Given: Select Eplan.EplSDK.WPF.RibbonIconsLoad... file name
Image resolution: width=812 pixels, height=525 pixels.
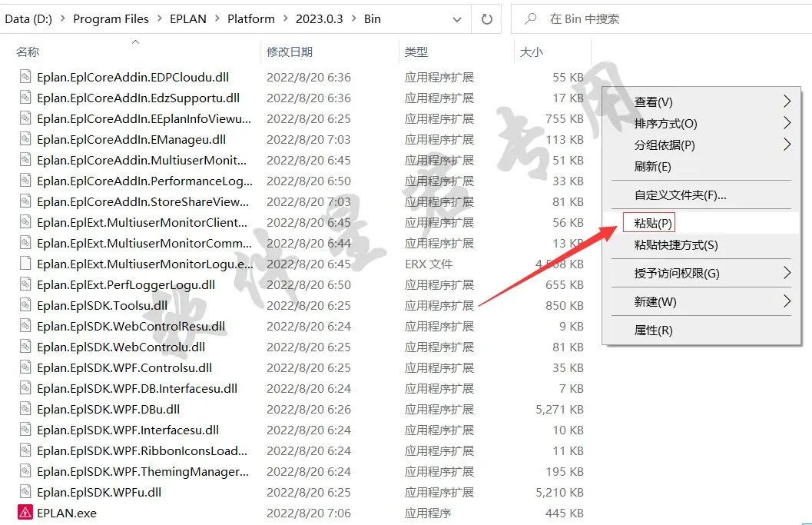Looking at the screenshot, I should (x=142, y=450).
